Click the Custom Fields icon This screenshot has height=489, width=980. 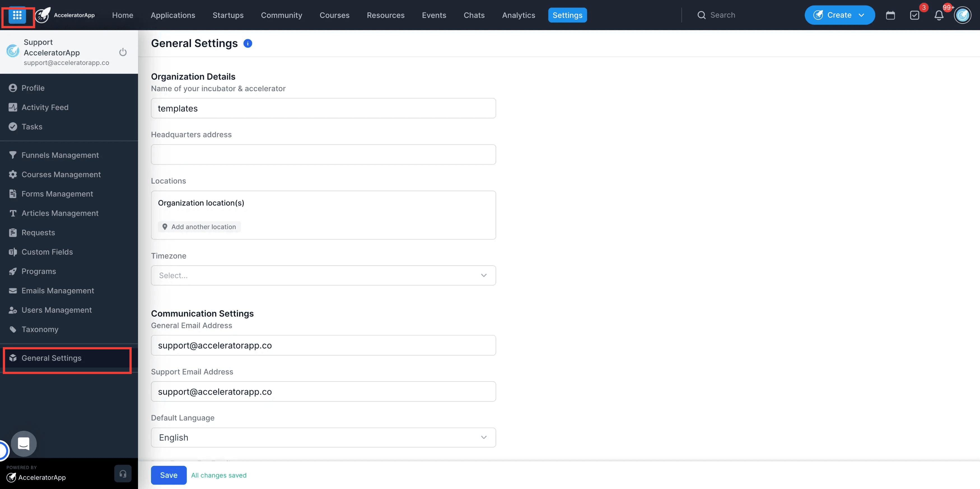(x=13, y=252)
